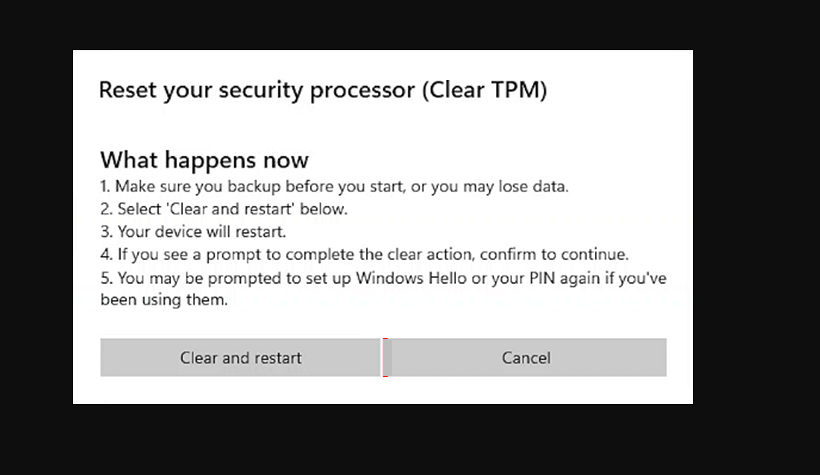Image resolution: width=820 pixels, height=475 pixels.
Task: Click step 3 'Your device will restart'
Action: pos(193,232)
